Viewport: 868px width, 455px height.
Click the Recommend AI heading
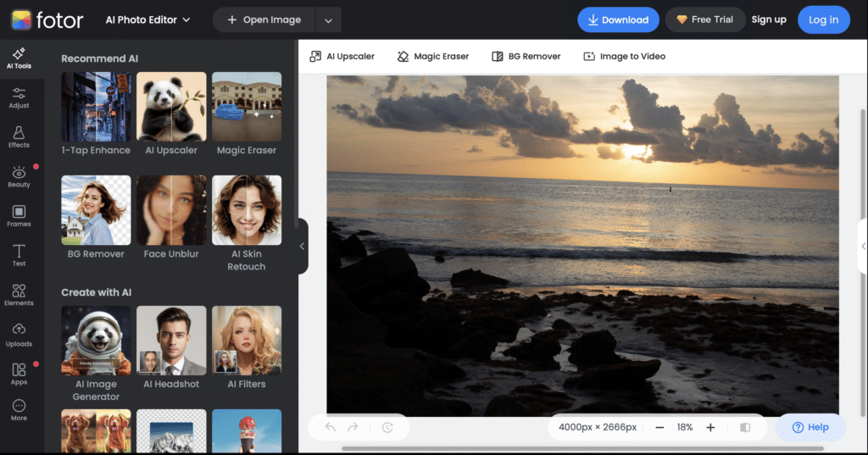[x=100, y=58]
